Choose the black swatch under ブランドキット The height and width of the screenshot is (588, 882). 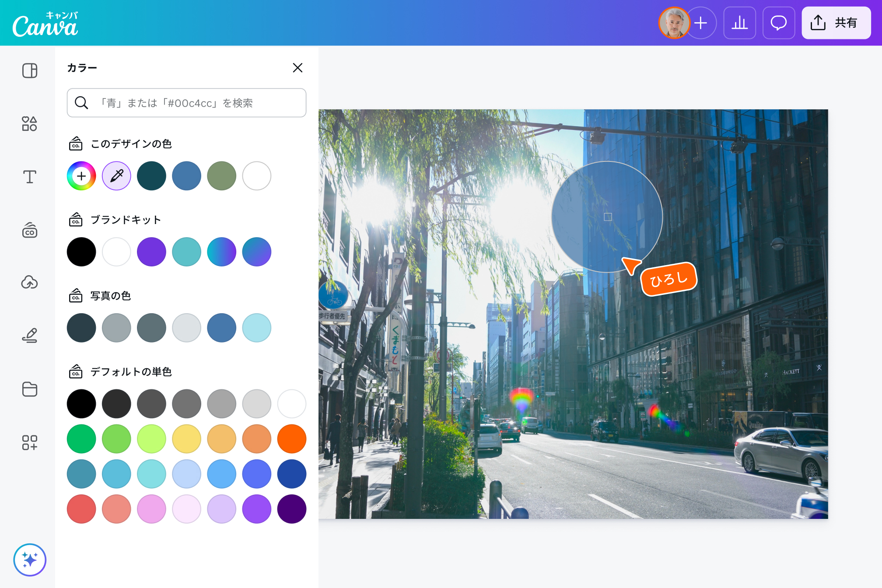tap(81, 252)
